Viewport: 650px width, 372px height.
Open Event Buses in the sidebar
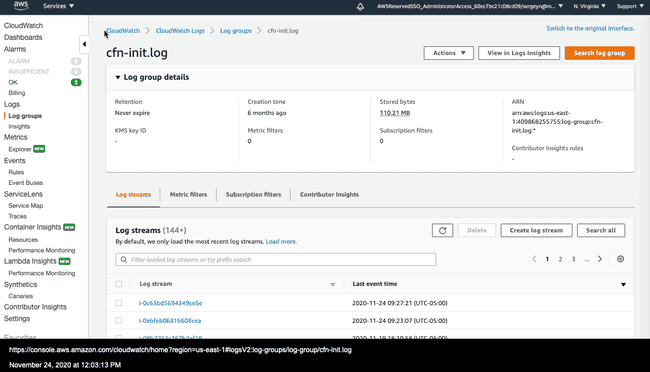pyautogui.click(x=26, y=183)
